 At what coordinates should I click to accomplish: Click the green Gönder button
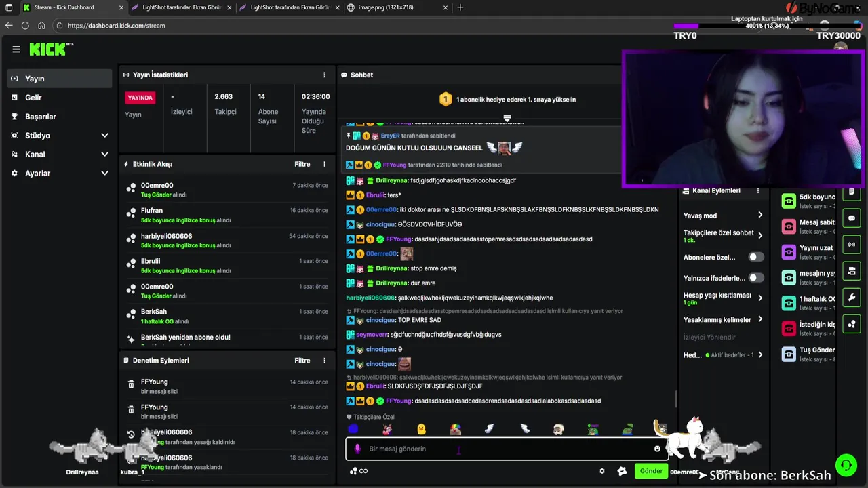tap(651, 471)
